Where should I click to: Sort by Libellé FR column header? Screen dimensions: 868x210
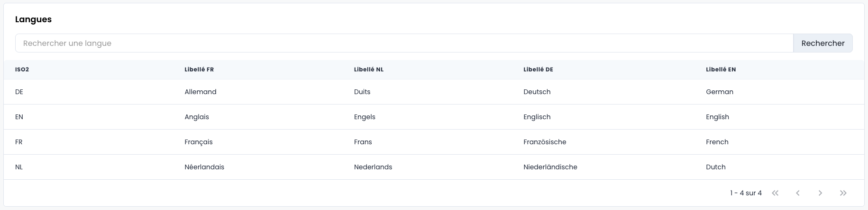click(199, 70)
